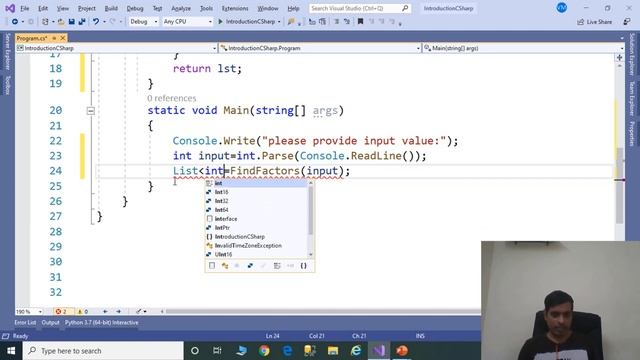Open Python 3.7 Interactive tab
Screen dimensions: 640x360
tap(101, 322)
